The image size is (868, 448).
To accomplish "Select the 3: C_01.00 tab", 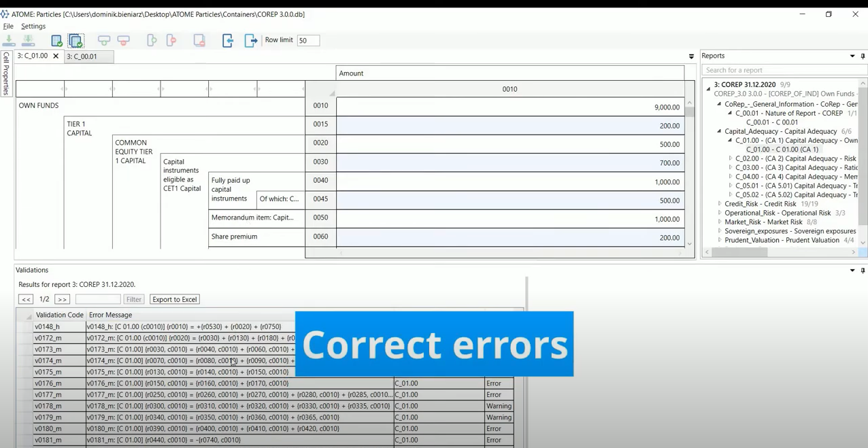I will (33, 56).
